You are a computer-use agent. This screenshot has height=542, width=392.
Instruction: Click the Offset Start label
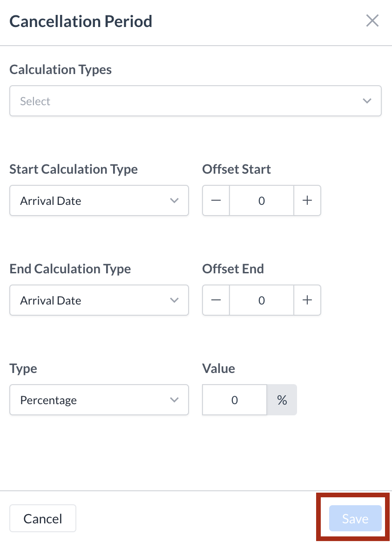pos(237,169)
